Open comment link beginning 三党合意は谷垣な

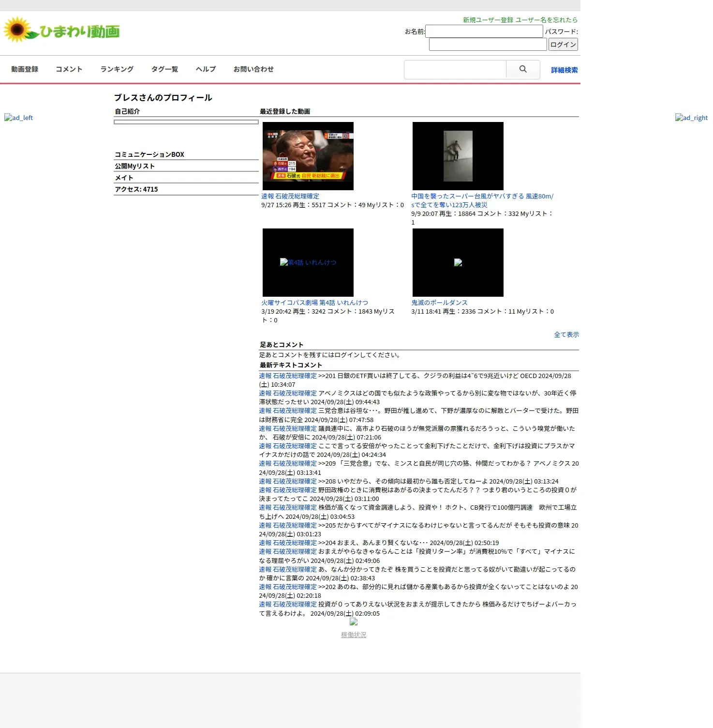click(288, 410)
